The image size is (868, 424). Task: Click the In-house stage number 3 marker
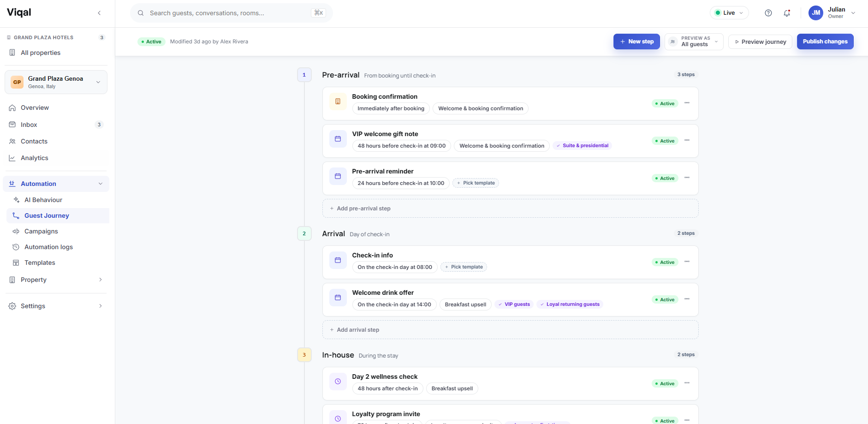pyautogui.click(x=304, y=355)
